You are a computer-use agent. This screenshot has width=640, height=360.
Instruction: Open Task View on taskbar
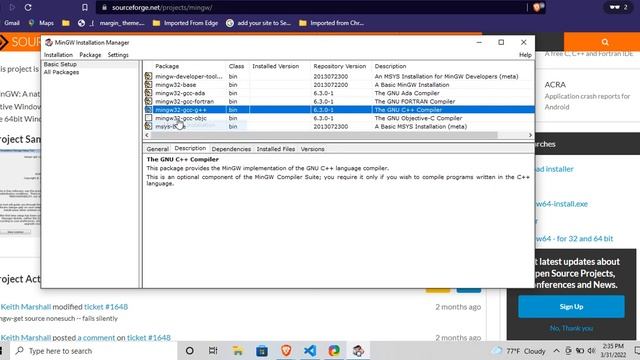213,351
